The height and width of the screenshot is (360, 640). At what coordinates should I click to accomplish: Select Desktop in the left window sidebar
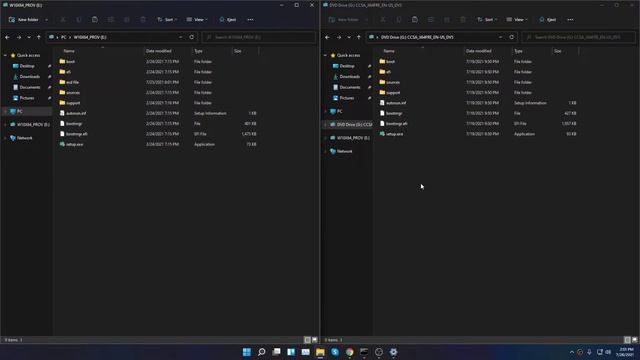click(27, 66)
